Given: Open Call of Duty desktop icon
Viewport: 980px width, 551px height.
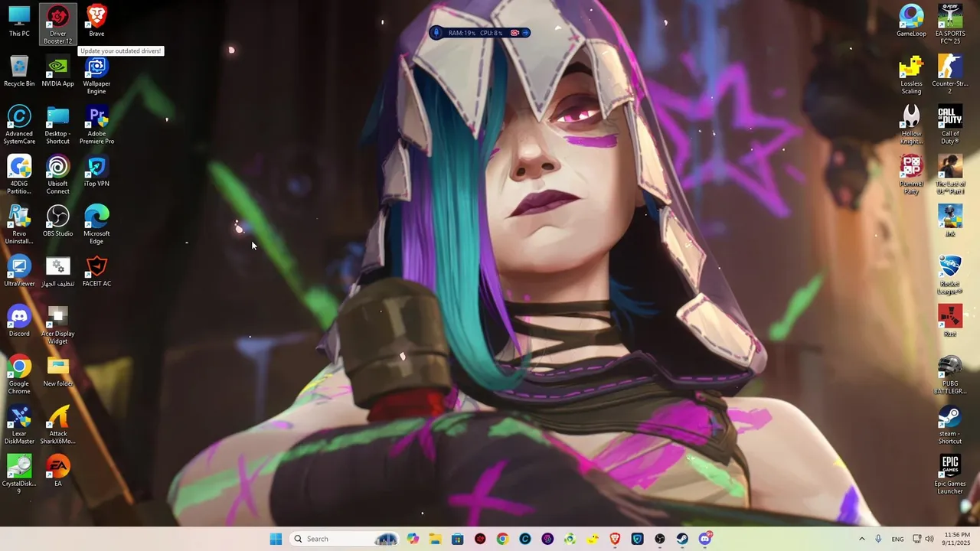Looking at the screenshot, I should click(950, 125).
